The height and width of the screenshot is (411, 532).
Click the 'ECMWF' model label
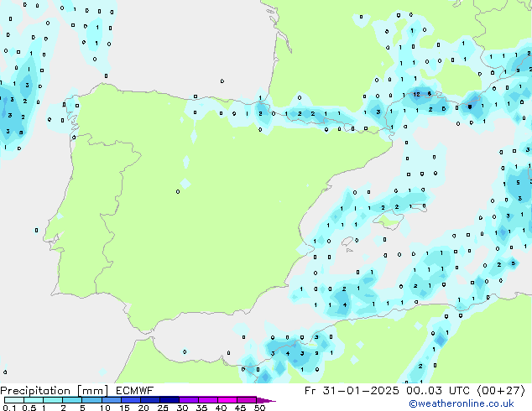point(135,391)
